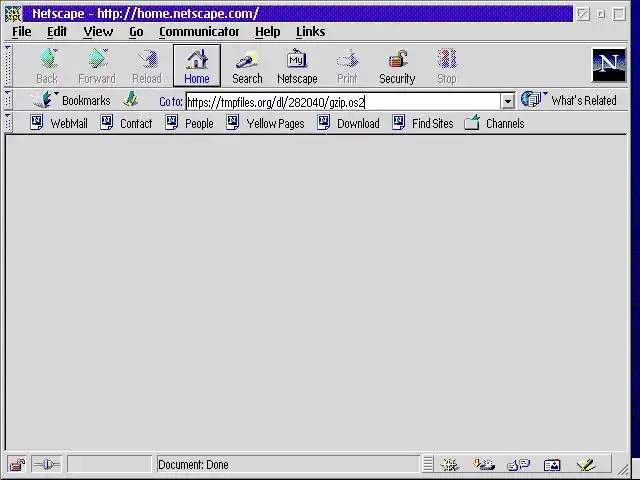The width and height of the screenshot is (640, 480).
Task: Open the Links menu
Action: click(x=311, y=32)
